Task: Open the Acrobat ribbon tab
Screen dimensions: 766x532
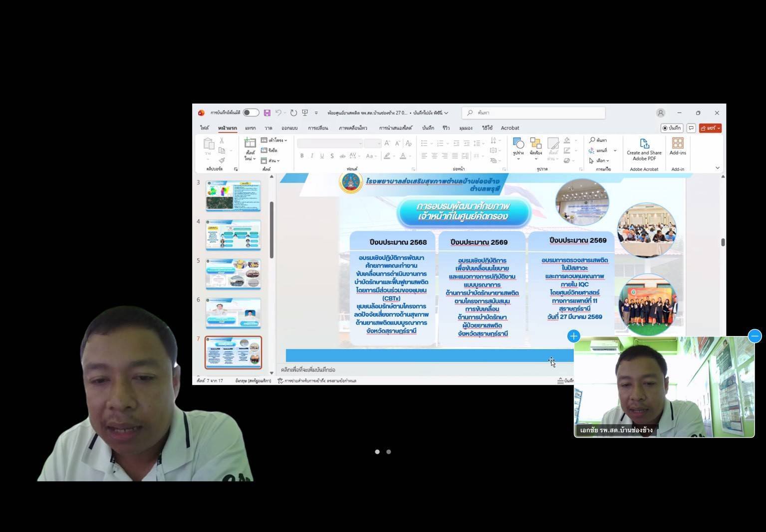Action: pyautogui.click(x=510, y=128)
